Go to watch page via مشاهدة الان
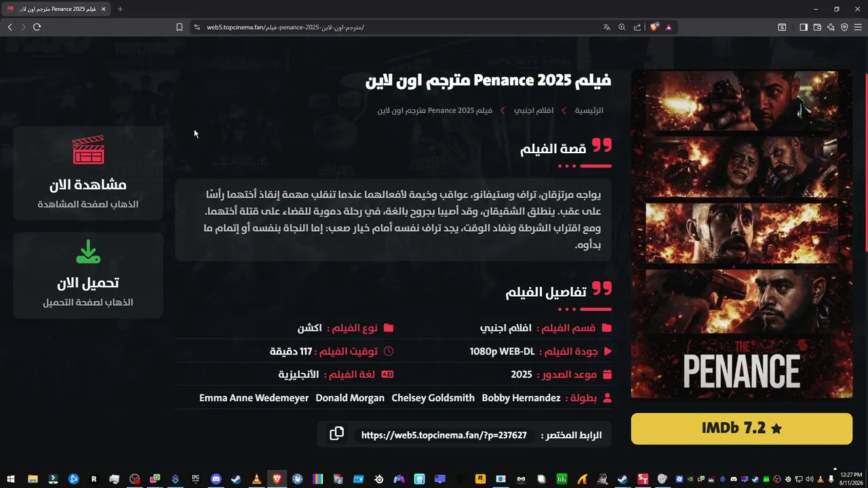Viewport: 868px width, 488px height. coord(88,184)
